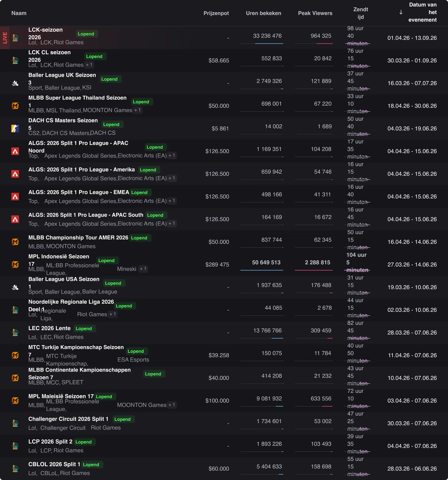Click the LoL icon for Noordelijke Regionale Liga 2026

15,310
